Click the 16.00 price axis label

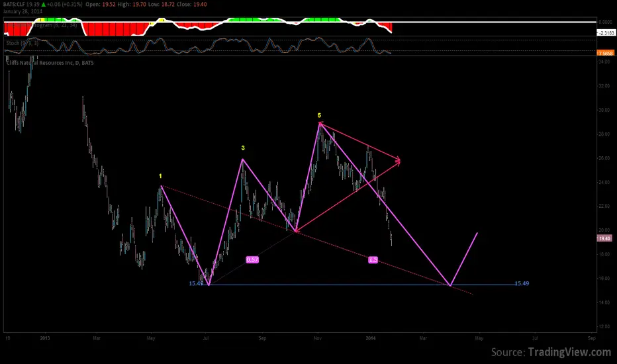tap(604, 278)
